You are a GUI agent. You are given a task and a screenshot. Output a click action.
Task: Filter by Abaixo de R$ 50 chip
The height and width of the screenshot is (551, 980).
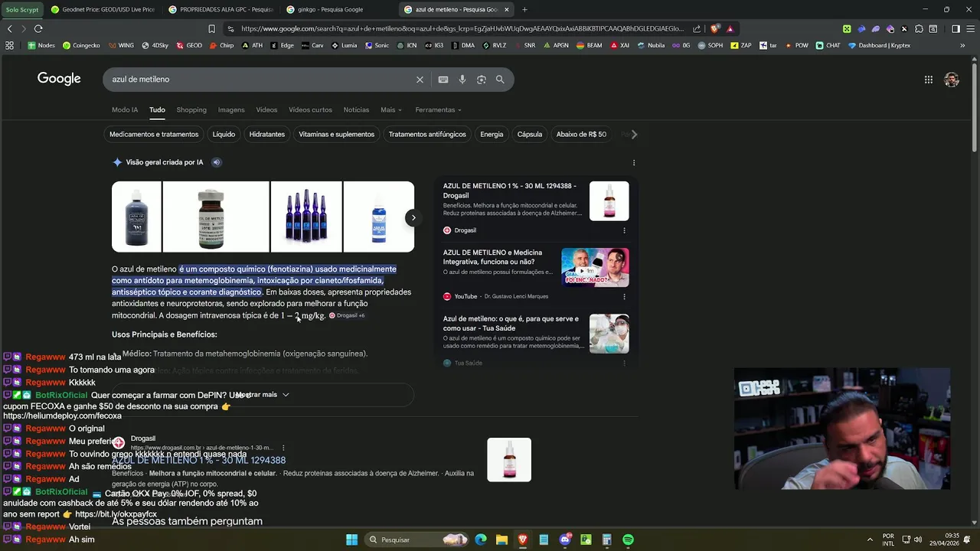pos(581,134)
